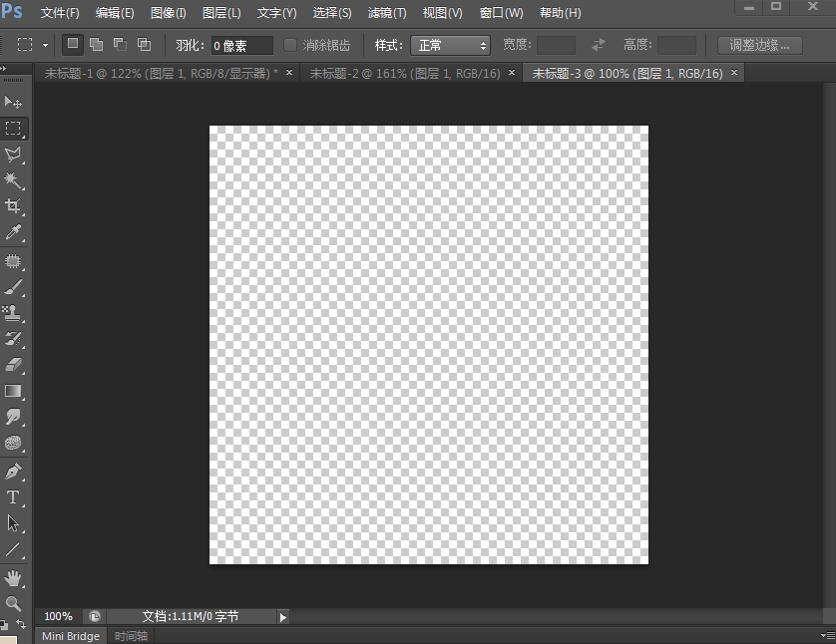The image size is (836, 644).
Task: Open the 图层(L) layer menu
Action: pos(221,13)
